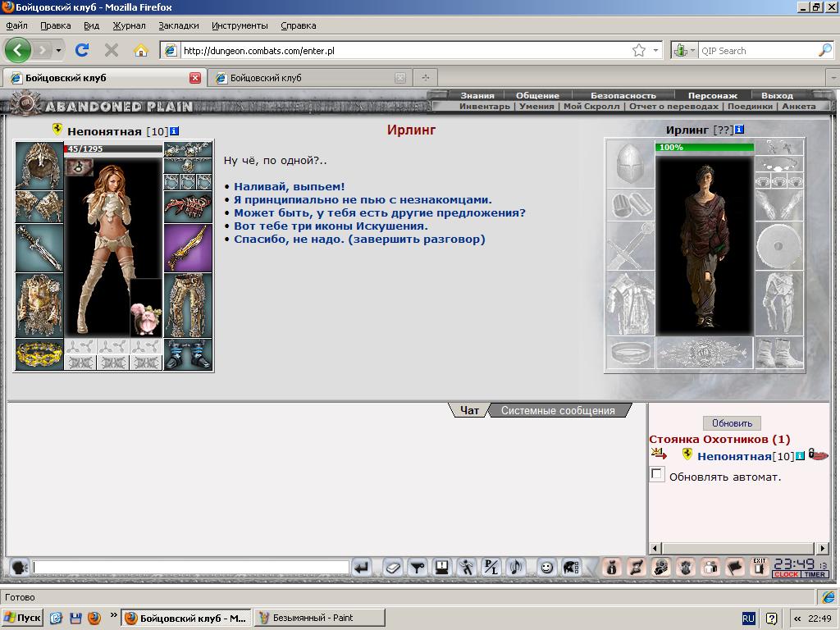840x630 pixels.
Task: Click the speaker icon left of chat input
Action: 20,567
